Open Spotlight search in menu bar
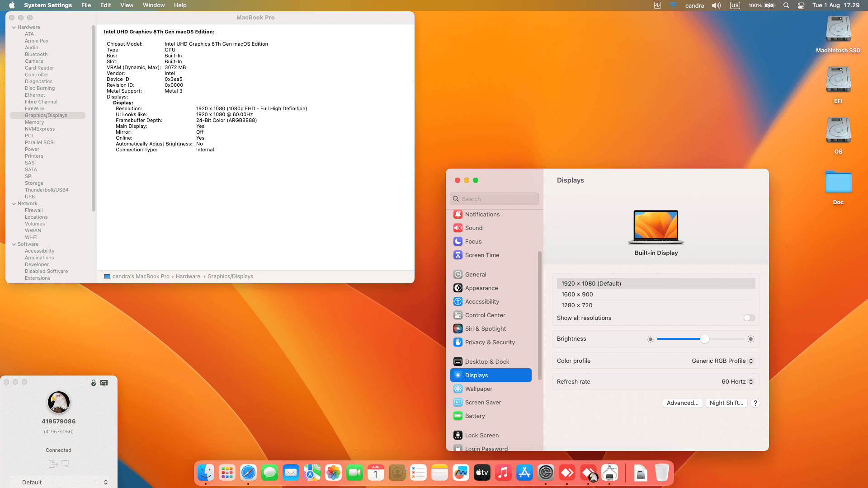The width and height of the screenshot is (868, 488). point(786,5)
